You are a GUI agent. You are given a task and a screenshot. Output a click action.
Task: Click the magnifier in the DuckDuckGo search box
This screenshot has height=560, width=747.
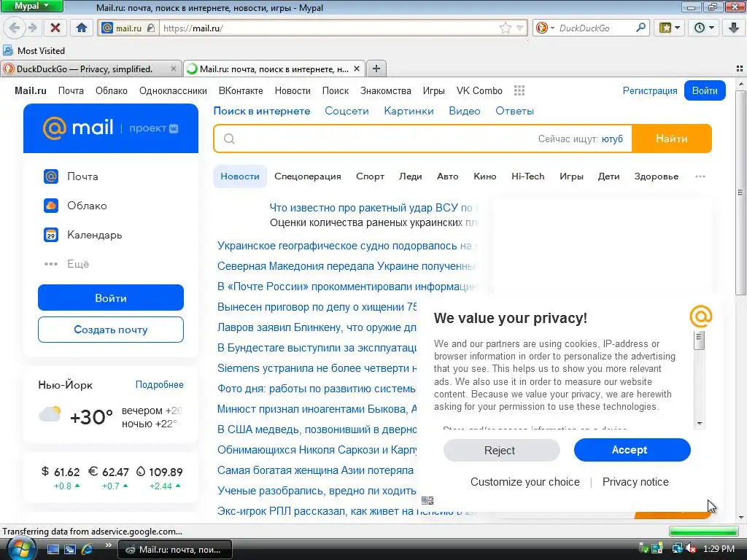(x=640, y=28)
